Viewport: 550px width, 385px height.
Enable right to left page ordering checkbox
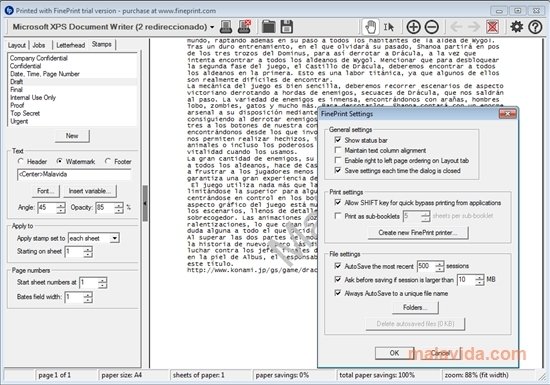tap(337, 160)
